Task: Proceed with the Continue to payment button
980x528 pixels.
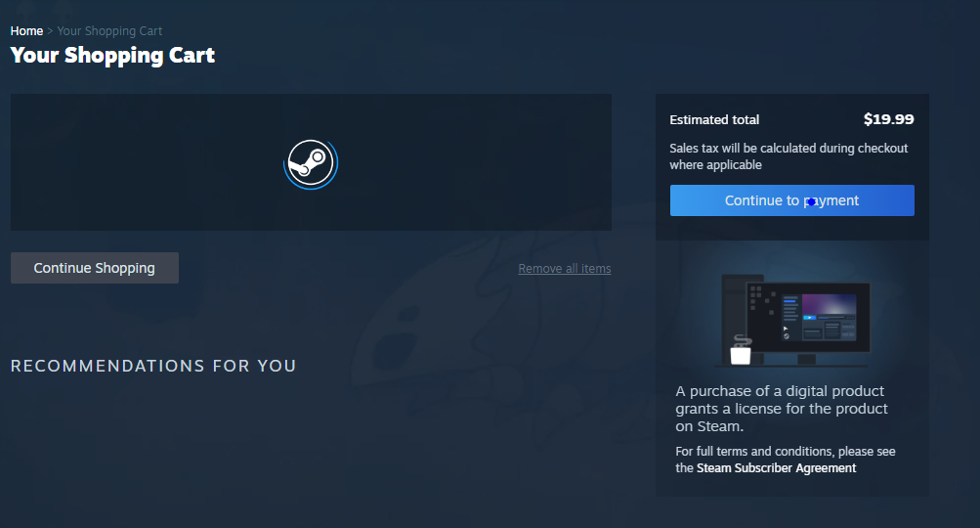Action: (791, 200)
